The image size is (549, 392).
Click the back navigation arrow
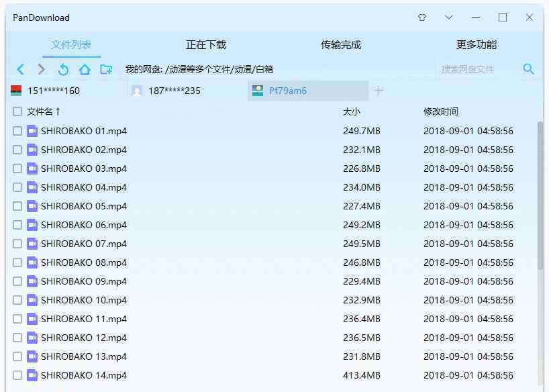tap(20, 69)
